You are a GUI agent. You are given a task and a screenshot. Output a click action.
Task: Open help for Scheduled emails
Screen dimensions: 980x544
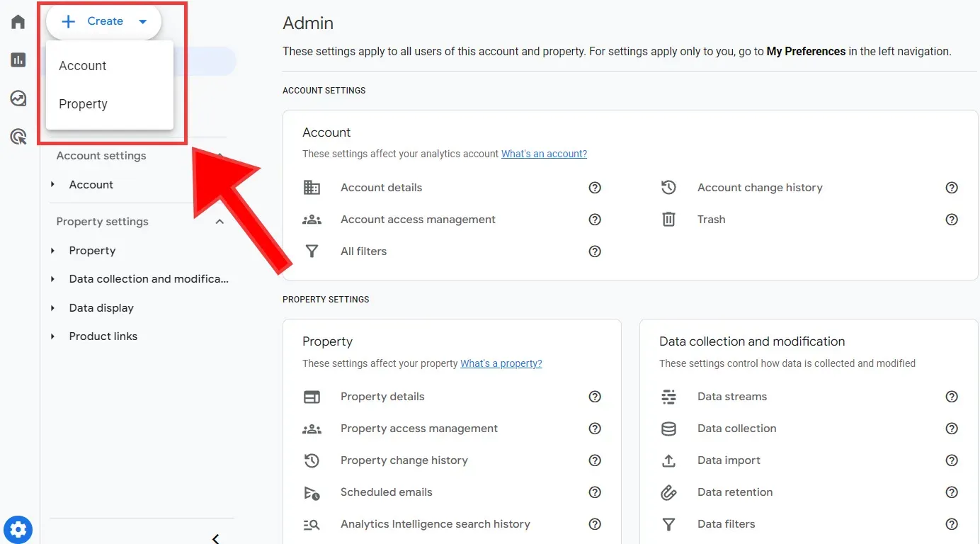(595, 492)
